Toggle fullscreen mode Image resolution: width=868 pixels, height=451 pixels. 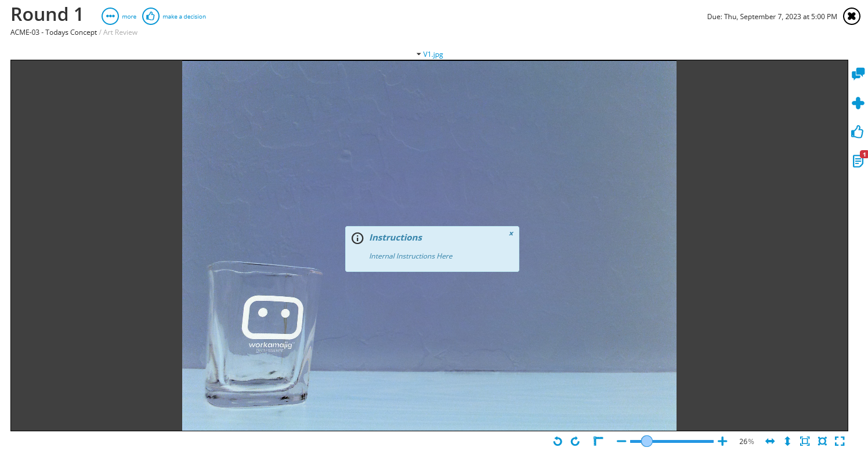[840, 441]
